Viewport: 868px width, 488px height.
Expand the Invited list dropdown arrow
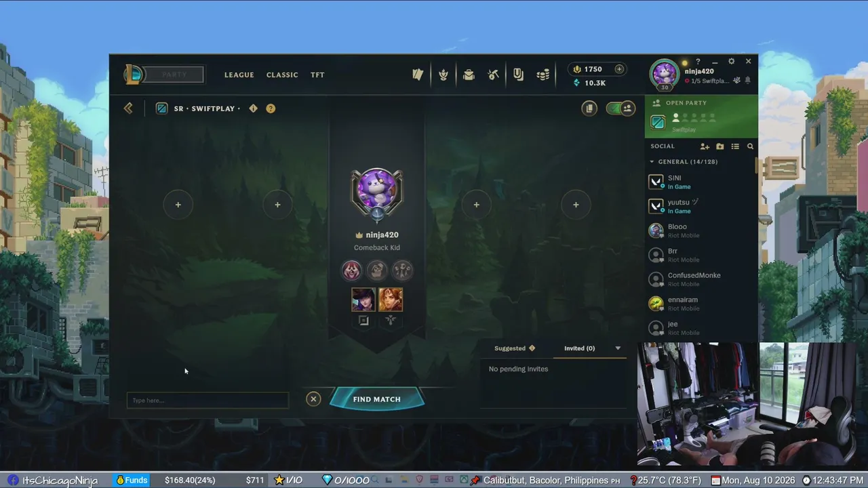point(618,348)
